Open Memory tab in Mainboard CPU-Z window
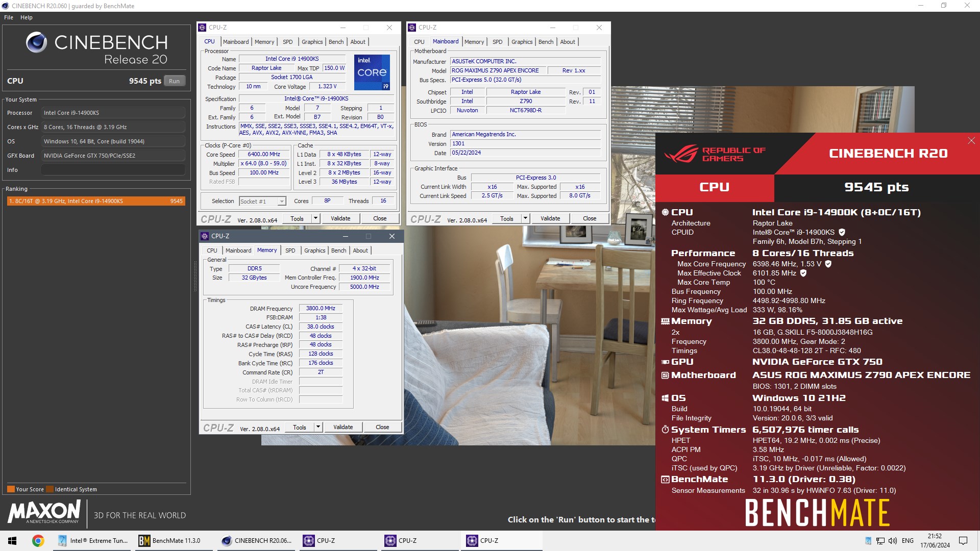Viewport: 980px width, 551px height. pos(474,42)
